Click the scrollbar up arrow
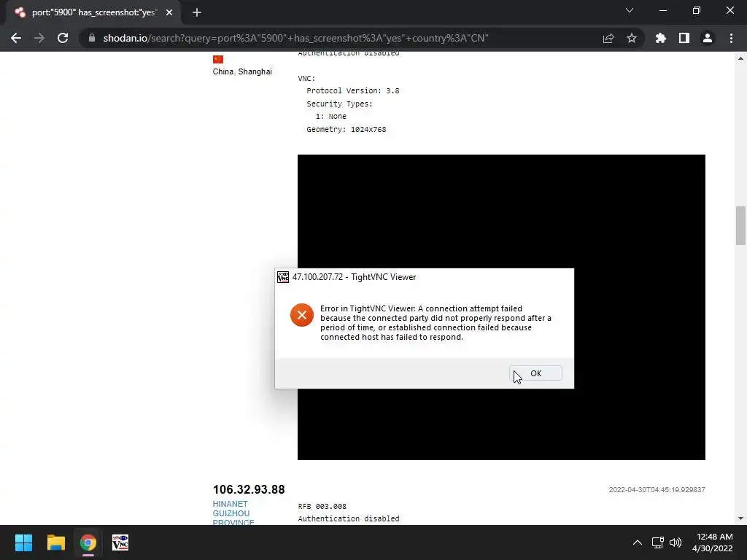 [740, 58]
